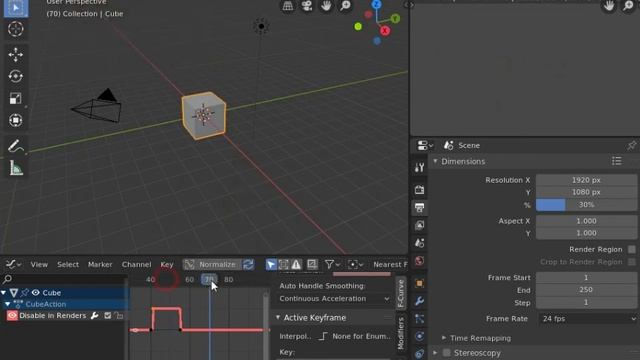Viewport: 640px width, 360px height.
Task: Toggle the Normalize button
Action: [x=212, y=264]
